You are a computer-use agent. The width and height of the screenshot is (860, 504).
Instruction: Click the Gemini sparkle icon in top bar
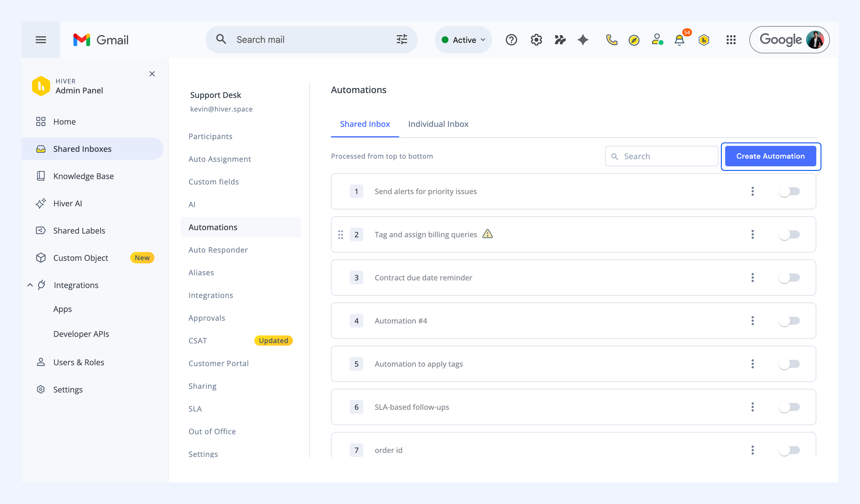tap(583, 40)
